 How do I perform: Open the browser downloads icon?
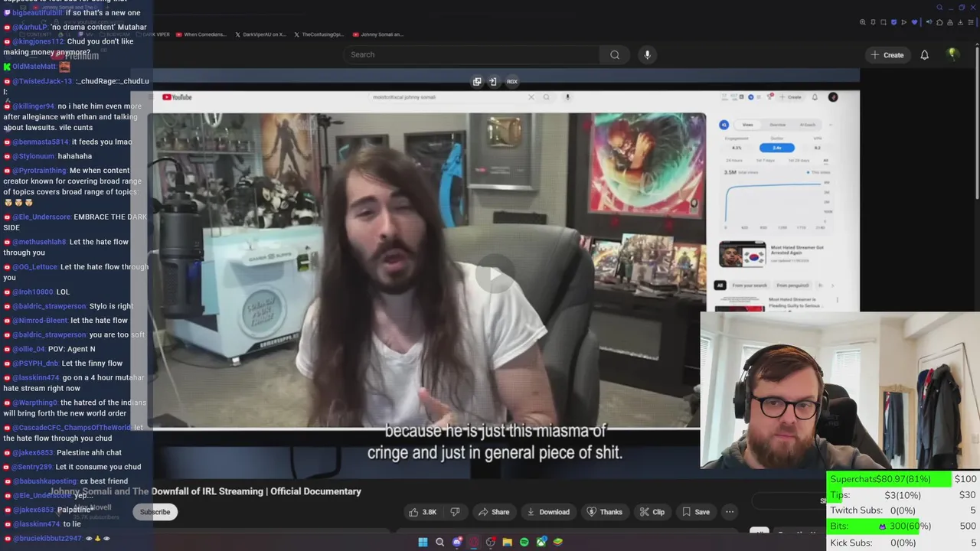coord(960,22)
